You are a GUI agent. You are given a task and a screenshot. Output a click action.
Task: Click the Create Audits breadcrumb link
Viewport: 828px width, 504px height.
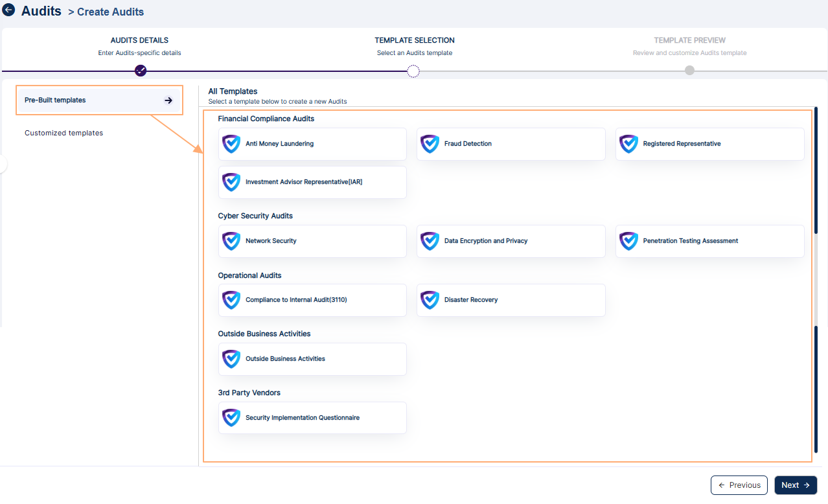[109, 12]
